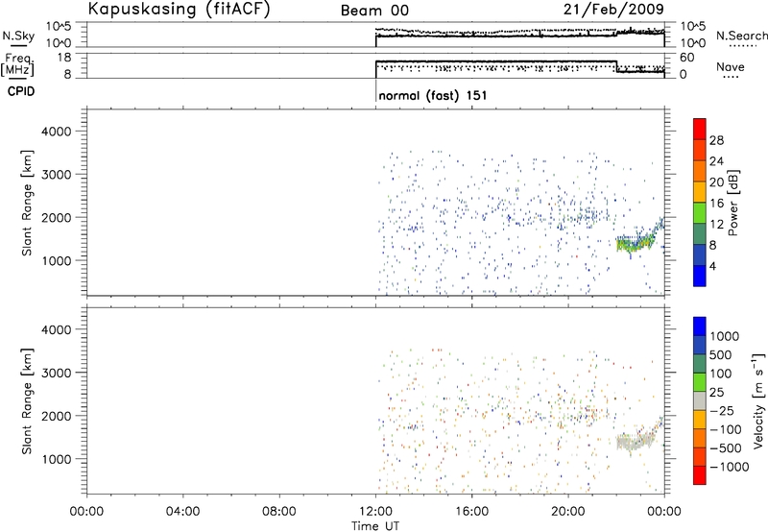Click the dark blue top of the Velocity color bar
This screenshot has height=532, width=768.
click(x=700, y=326)
